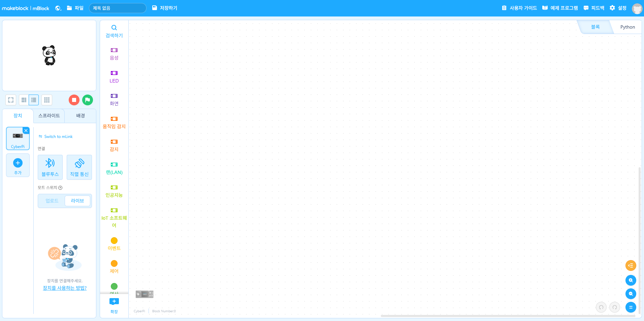
Task: Click the green flag run button
Action: coord(88,100)
